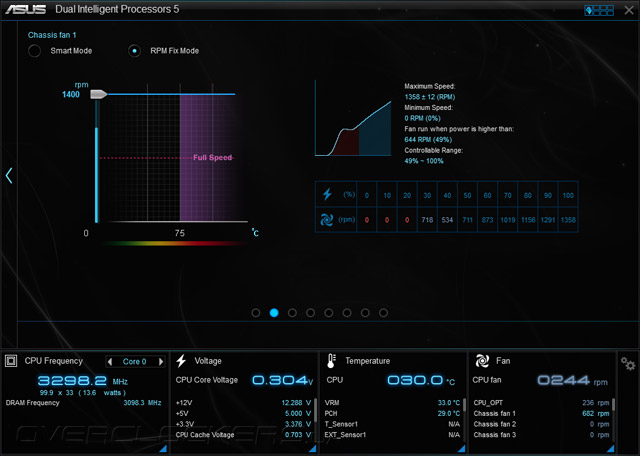Click the +12V 12.288 V reading

click(x=296, y=403)
